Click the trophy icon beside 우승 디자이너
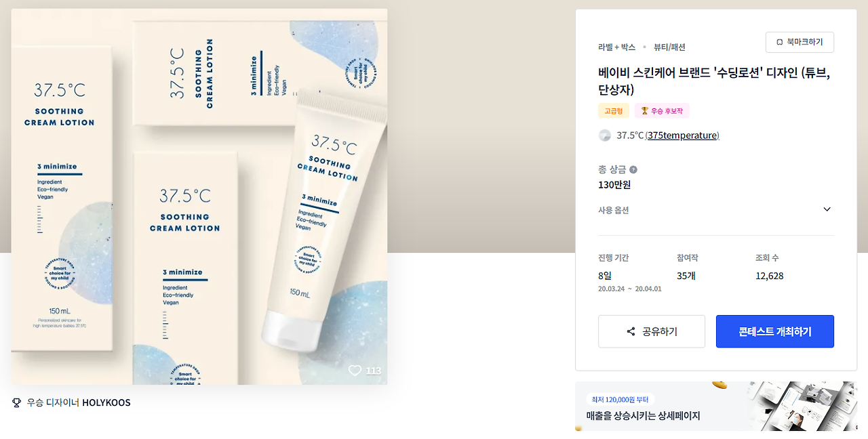This screenshot has height=439, width=868. (x=17, y=402)
